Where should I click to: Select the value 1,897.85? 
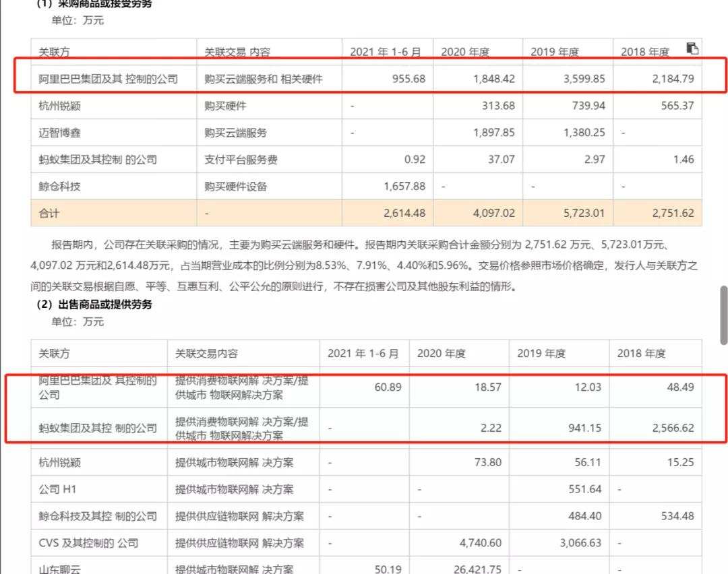[494, 133]
